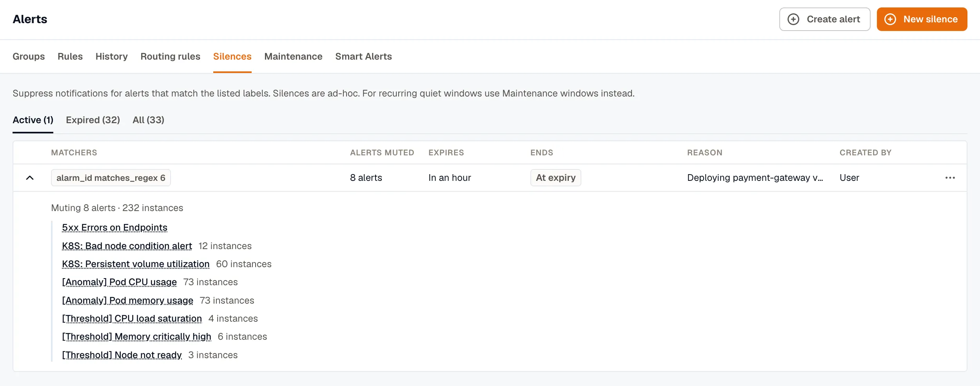Image resolution: width=980 pixels, height=386 pixels.
Task: Open [Anomaly] Pod memory usage link
Action: click(x=128, y=300)
